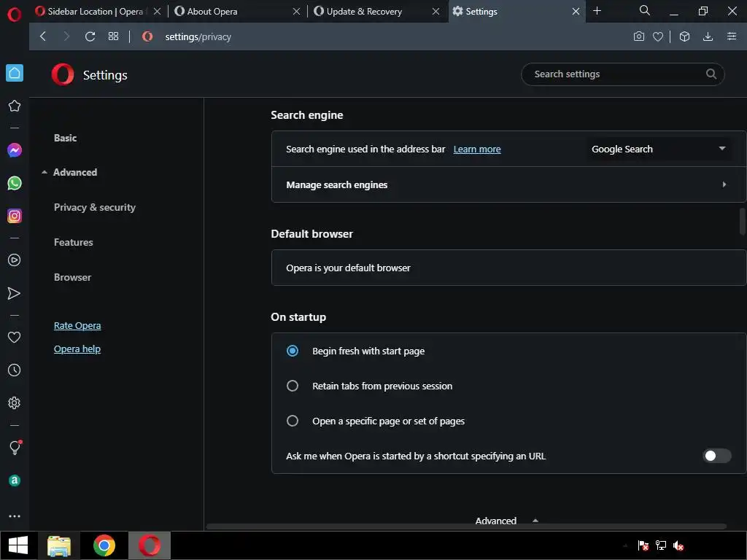The width and height of the screenshot is (747, 560).
Task: Click the network tray icon
Action: (x=661, y=545)
